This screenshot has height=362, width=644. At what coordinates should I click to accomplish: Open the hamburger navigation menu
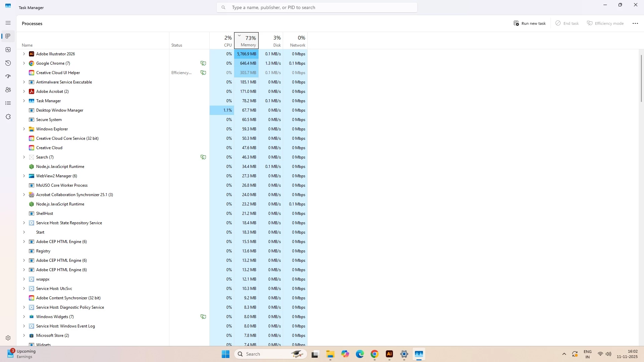click(8, 23)
